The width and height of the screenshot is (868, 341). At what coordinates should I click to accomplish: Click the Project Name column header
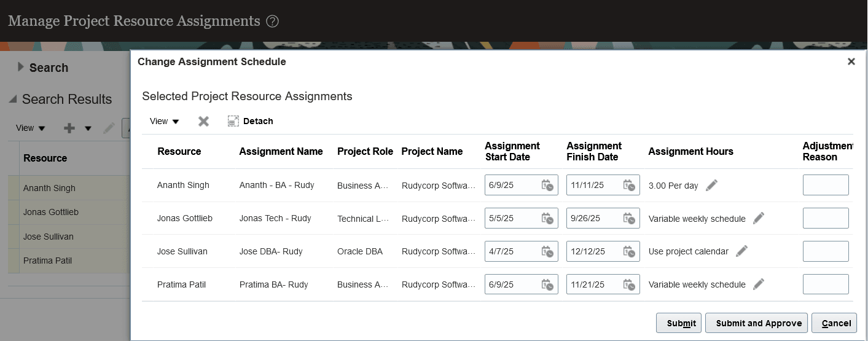click(432, 151)
